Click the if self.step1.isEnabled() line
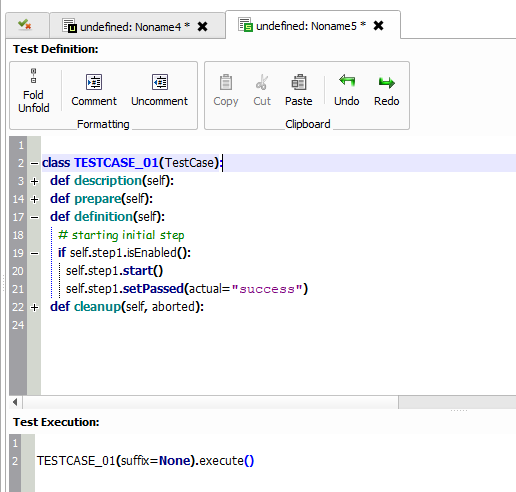 click(x=124, y=253)
